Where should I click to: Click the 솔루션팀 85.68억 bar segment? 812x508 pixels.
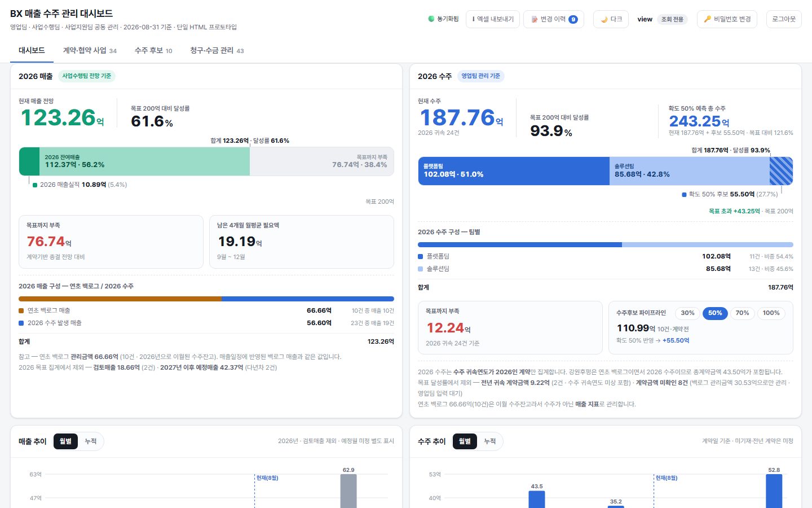(x=689, y=171)
